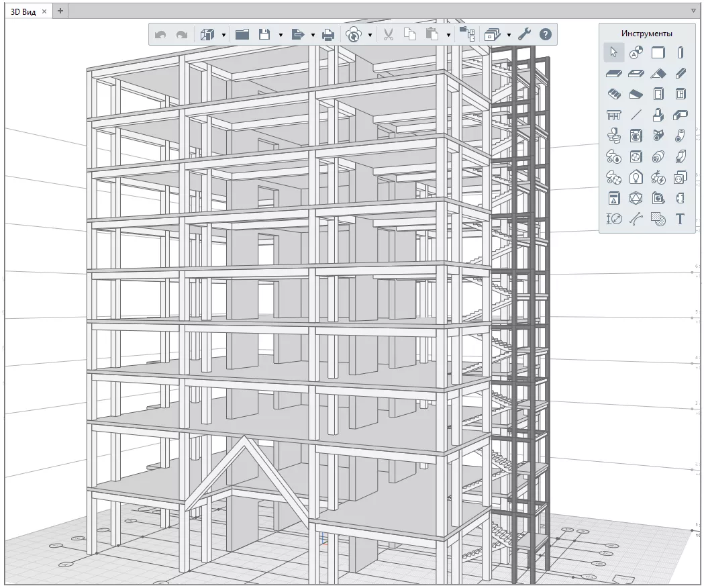Select the Text tool

click(x=680, y=219)
